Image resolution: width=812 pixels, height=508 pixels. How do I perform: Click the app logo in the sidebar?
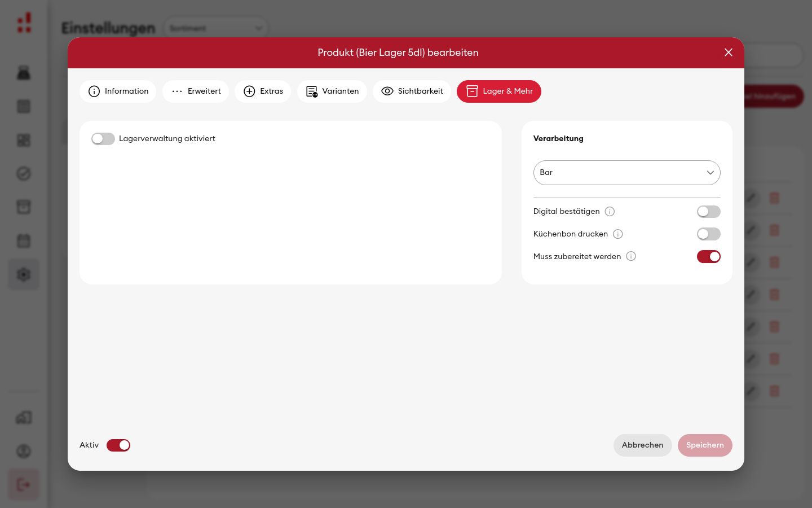(24, 23)
